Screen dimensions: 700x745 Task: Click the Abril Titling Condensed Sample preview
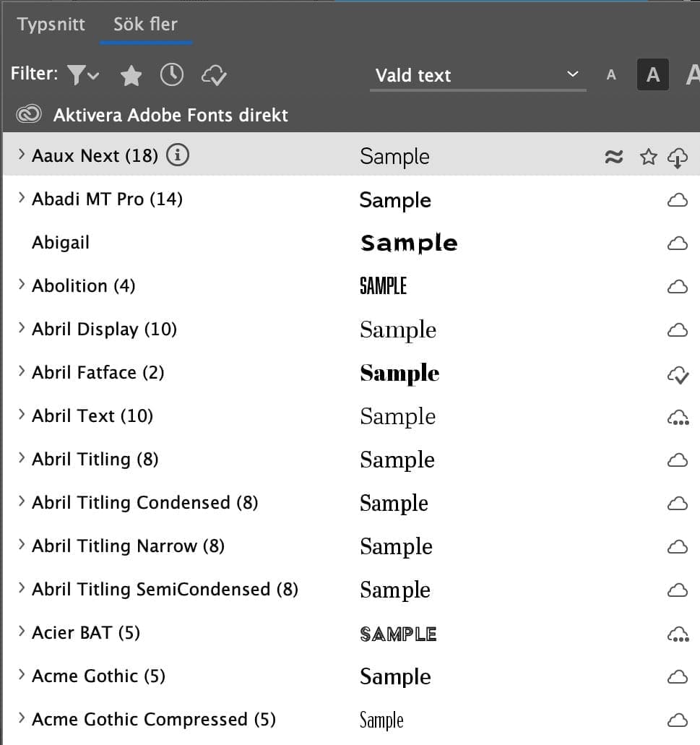pyautogui.click(x=394, y=503)
